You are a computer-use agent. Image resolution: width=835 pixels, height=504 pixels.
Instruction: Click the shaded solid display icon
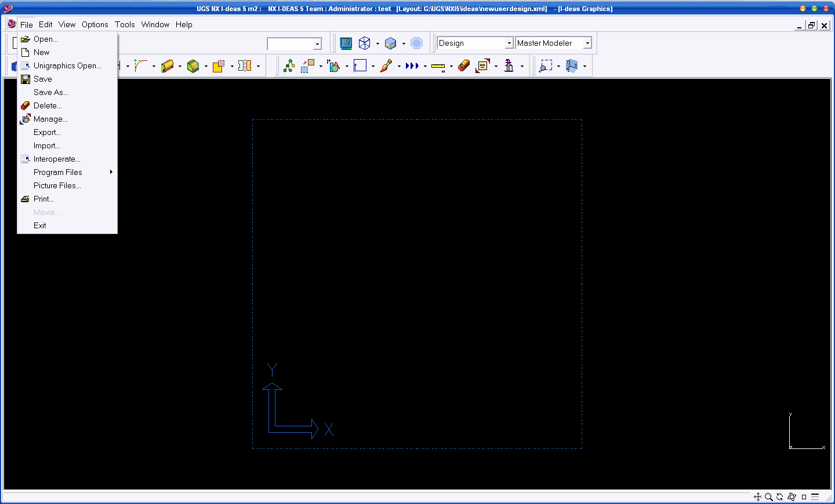pyautogui.click(x=391, y=43)
